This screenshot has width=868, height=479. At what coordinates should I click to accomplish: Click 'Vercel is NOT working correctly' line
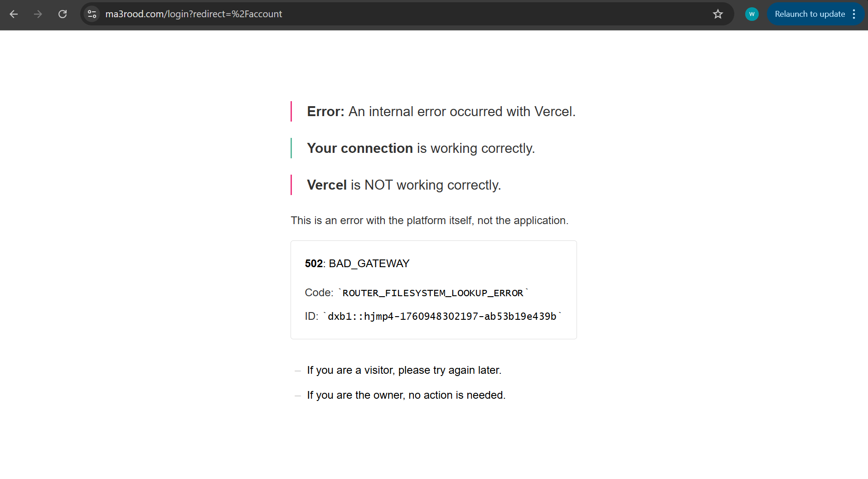pos(403,185)
